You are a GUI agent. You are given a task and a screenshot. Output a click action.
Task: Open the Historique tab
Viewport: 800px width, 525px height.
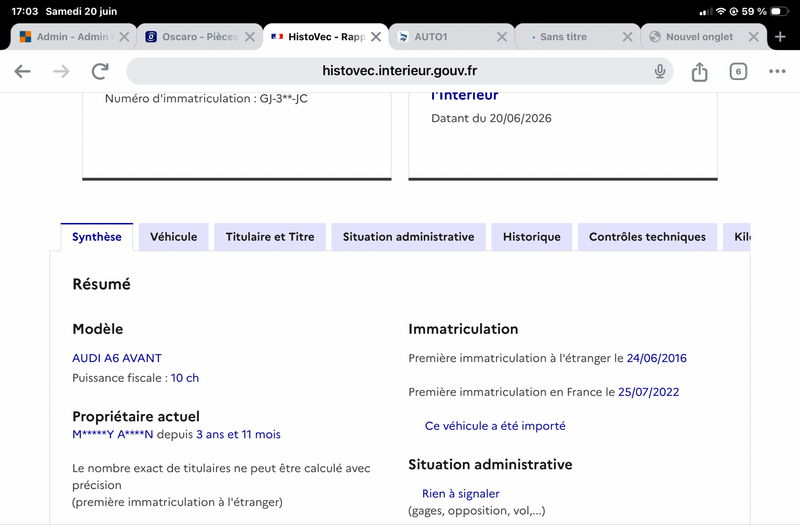click(532, 237)
